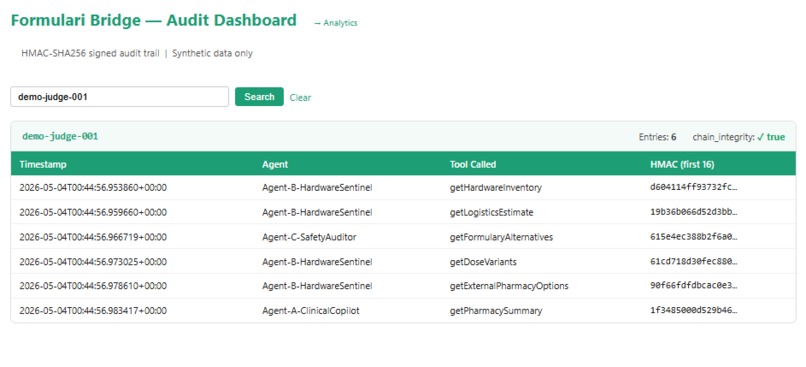806x367 pixels.
Task: Focus the demo-judge-001 search field
Action: pos(119,97)
